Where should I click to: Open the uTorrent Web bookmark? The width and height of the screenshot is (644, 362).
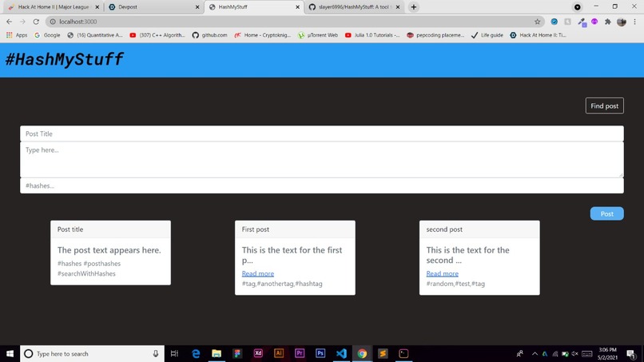(x=318, y=35)
